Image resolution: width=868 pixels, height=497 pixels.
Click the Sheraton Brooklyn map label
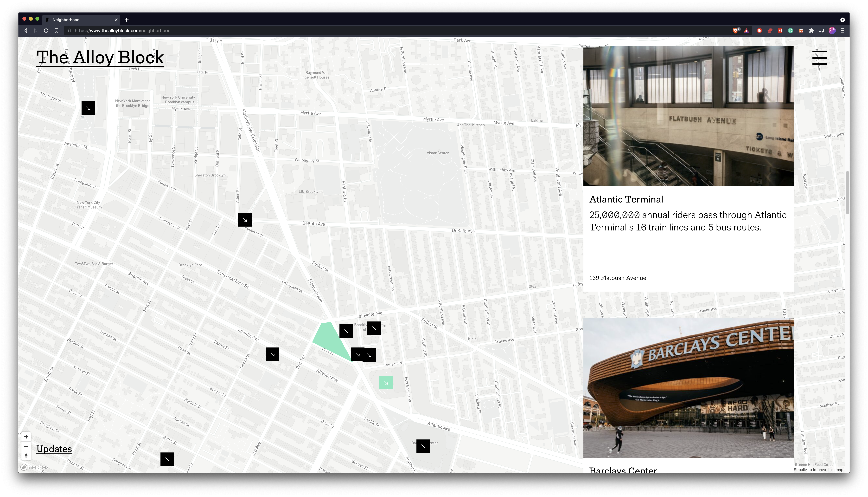click(x=210, y=175)
